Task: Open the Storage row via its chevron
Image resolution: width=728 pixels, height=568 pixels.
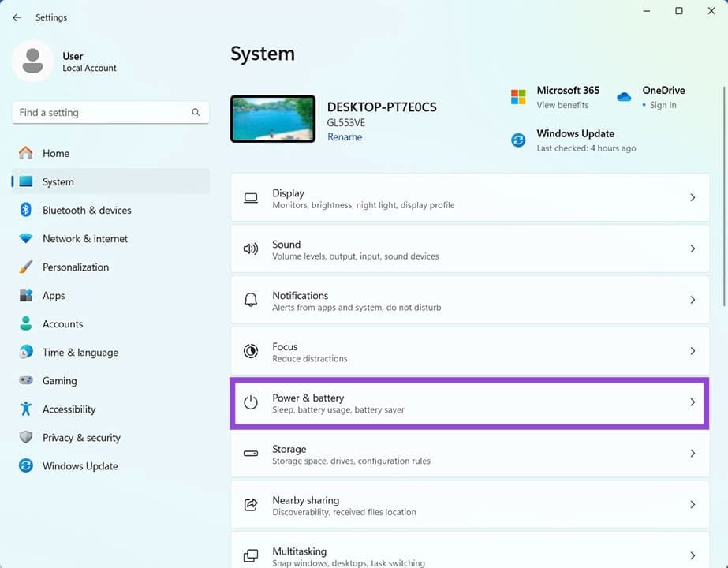Action: tap(693, 454)
